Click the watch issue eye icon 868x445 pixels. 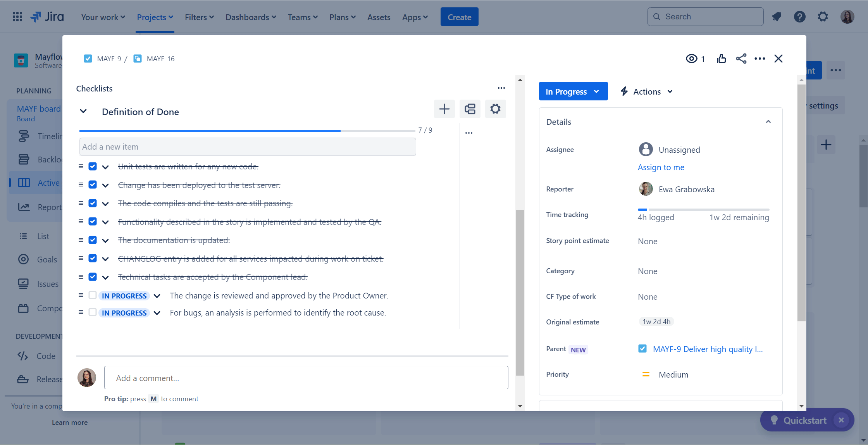click(691, 59)
